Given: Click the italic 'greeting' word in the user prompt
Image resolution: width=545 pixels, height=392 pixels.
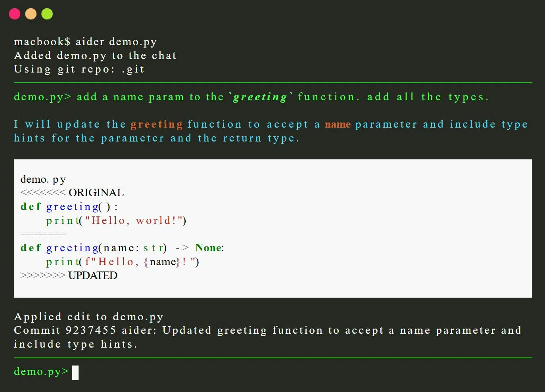Looking at the screenshot, I should pyautogui.click(x=260, y=97).
